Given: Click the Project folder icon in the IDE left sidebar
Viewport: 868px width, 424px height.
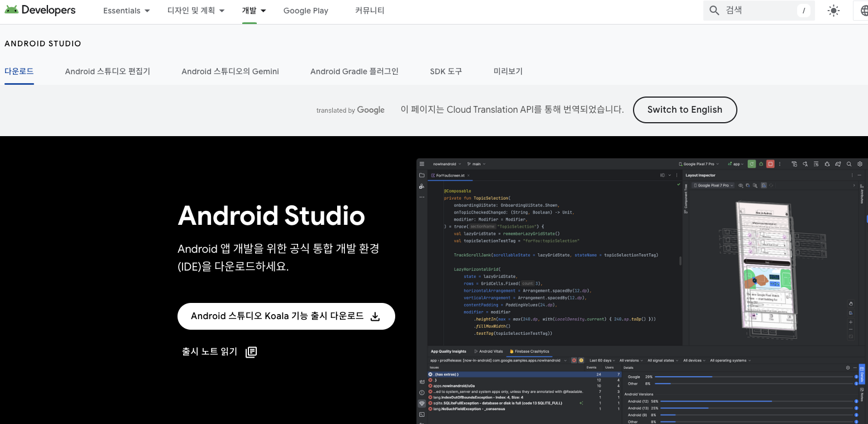Looking at the screenshot, I should point(422,175).
